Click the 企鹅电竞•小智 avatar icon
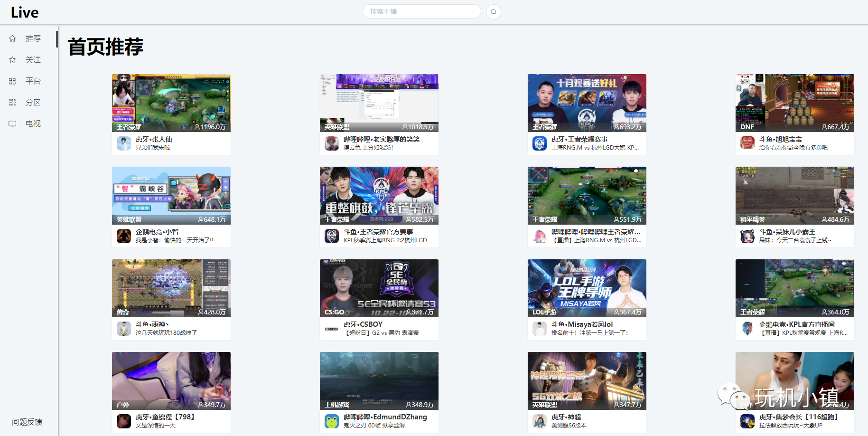868x436 pixels. [x=124, y=236]
